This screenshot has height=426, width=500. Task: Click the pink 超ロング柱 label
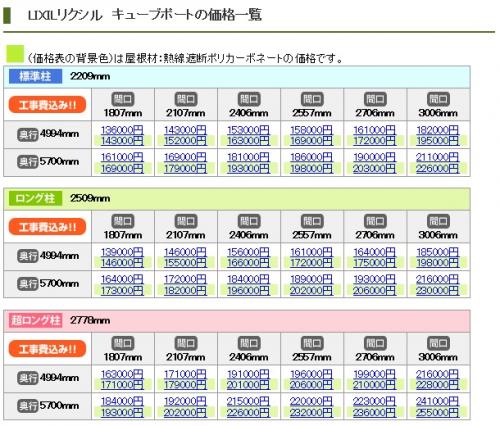[x=35, y=320]
